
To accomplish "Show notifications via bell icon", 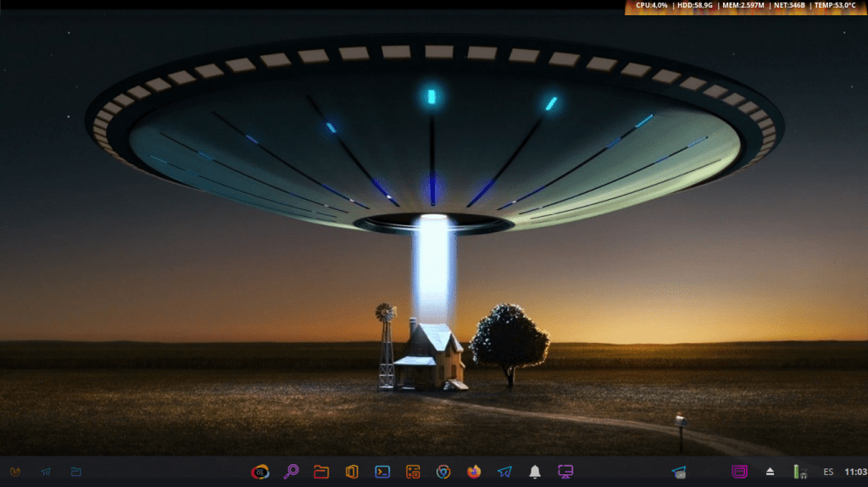I will point(535,472).
